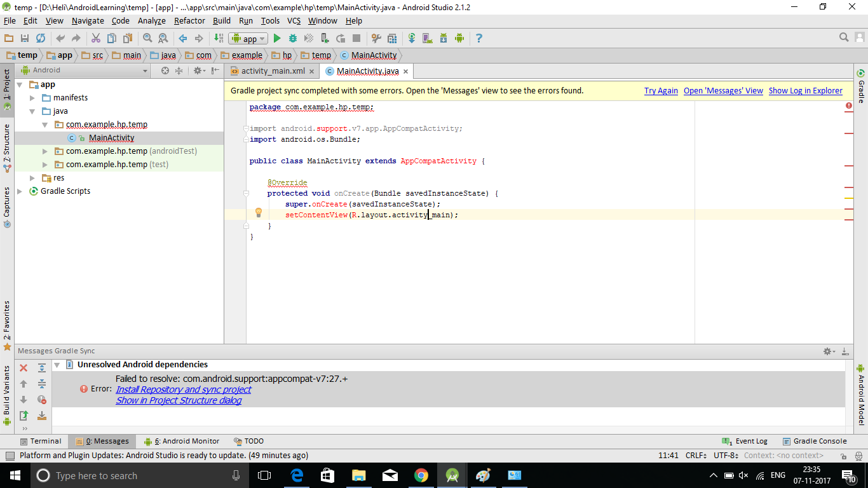Viewport: 868px width, 488px height.
Task: Collapse Unresolved Android dependencies group
Action: click(x=57, y=365)
